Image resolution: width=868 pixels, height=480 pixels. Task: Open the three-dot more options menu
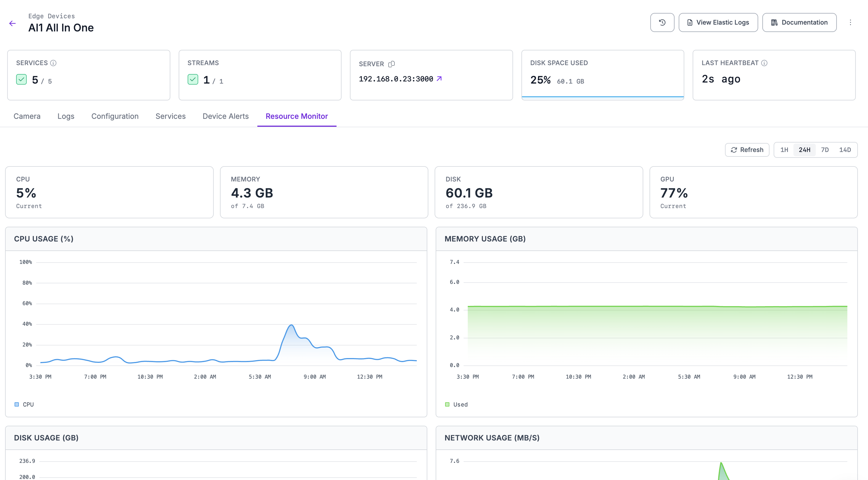point(850,23)
